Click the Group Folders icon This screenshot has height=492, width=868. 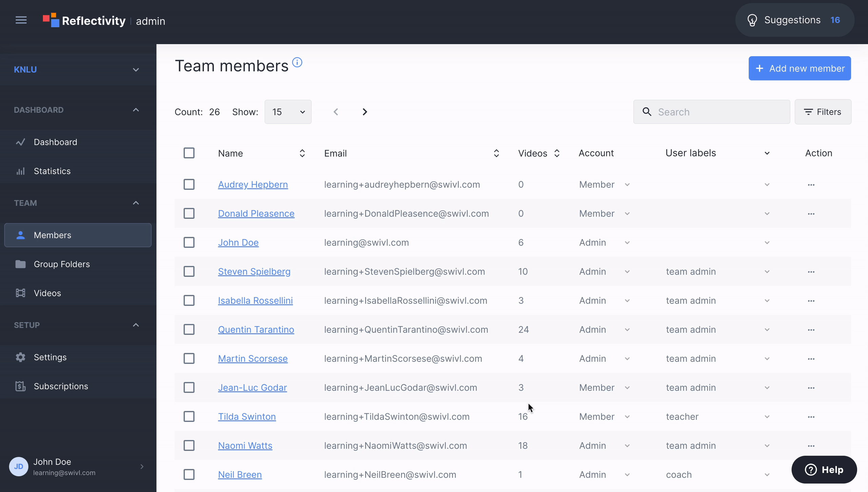tap(20, 264)
